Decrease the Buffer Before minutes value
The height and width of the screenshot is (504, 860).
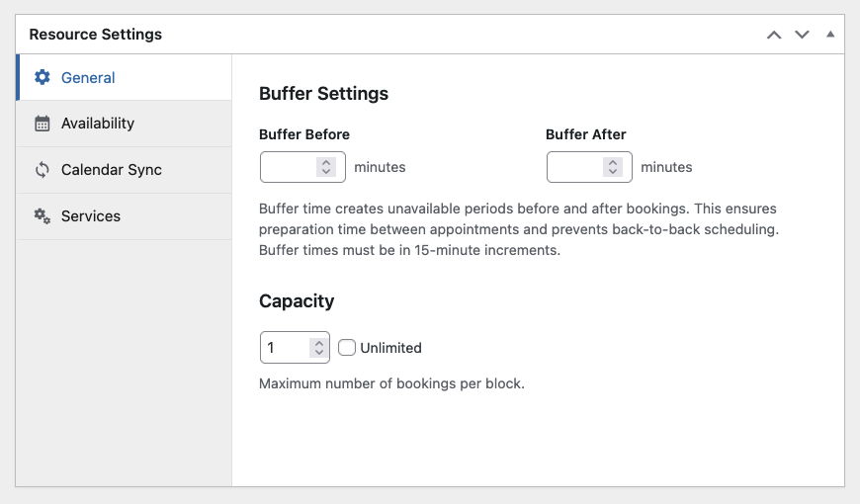tap(326, 172)
